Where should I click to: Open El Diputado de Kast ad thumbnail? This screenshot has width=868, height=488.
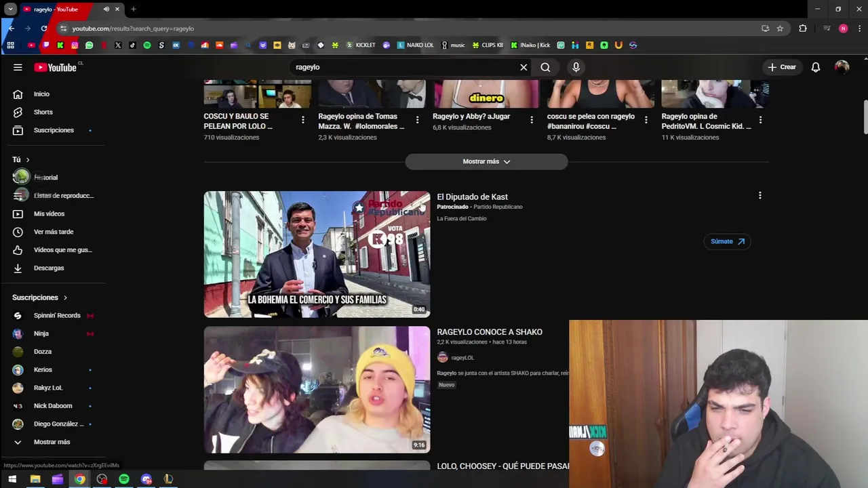317,254
